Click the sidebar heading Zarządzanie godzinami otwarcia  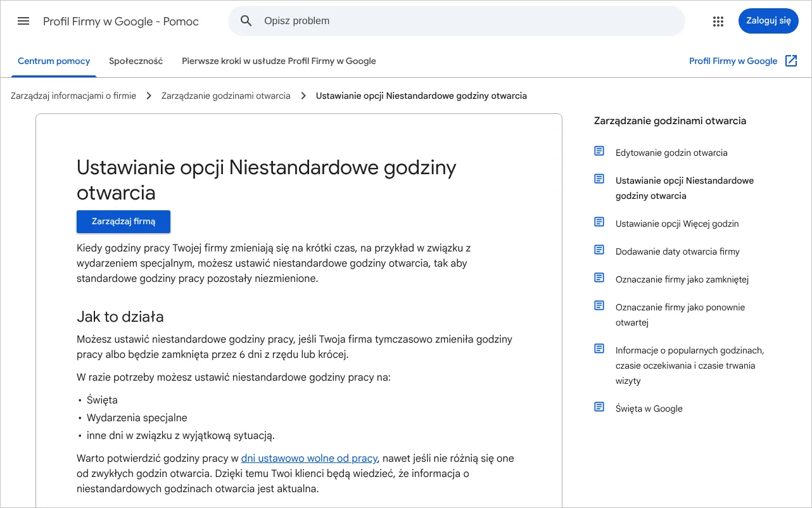point(670,121)
